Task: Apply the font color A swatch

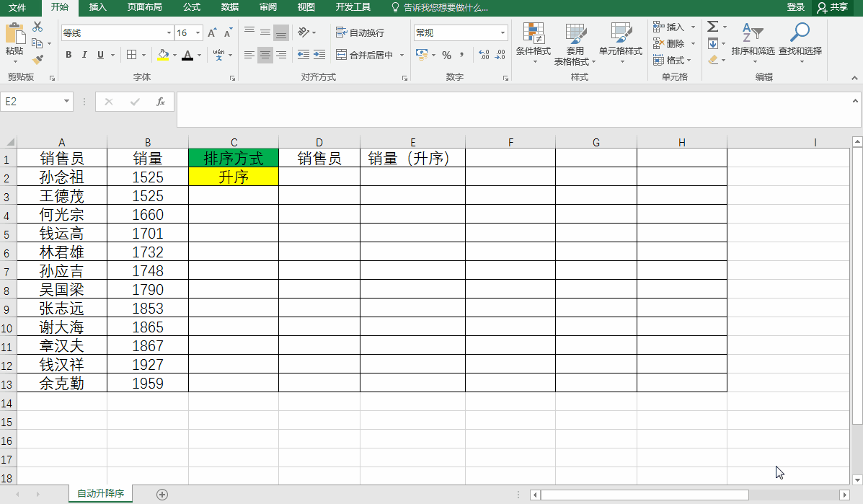Action: pos(187,55)
